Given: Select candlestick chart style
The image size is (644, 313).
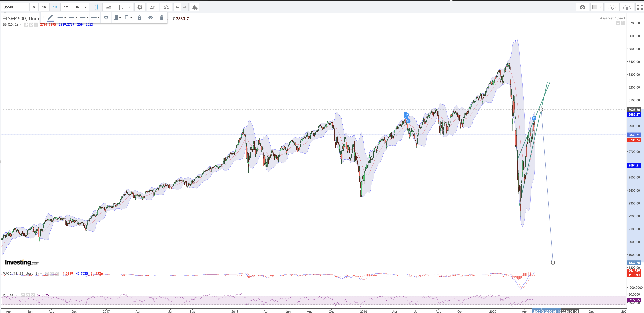Looking at the screenshot, I should (x=96, y=7).
